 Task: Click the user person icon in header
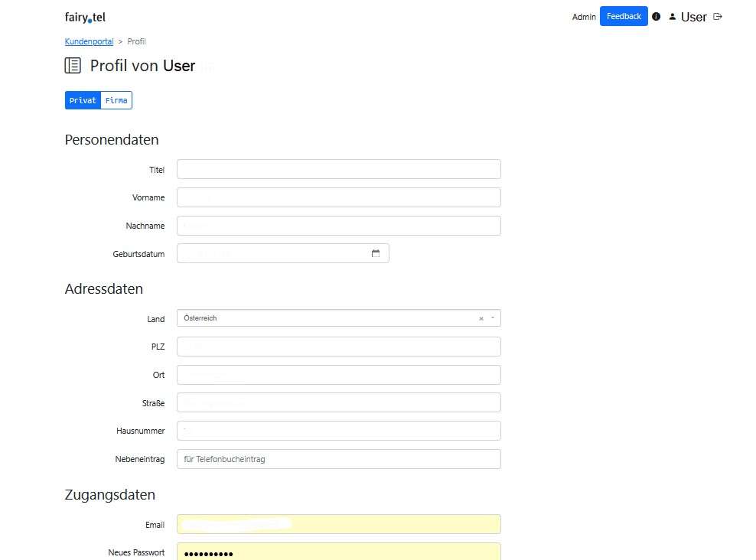(x=672, y=17)
